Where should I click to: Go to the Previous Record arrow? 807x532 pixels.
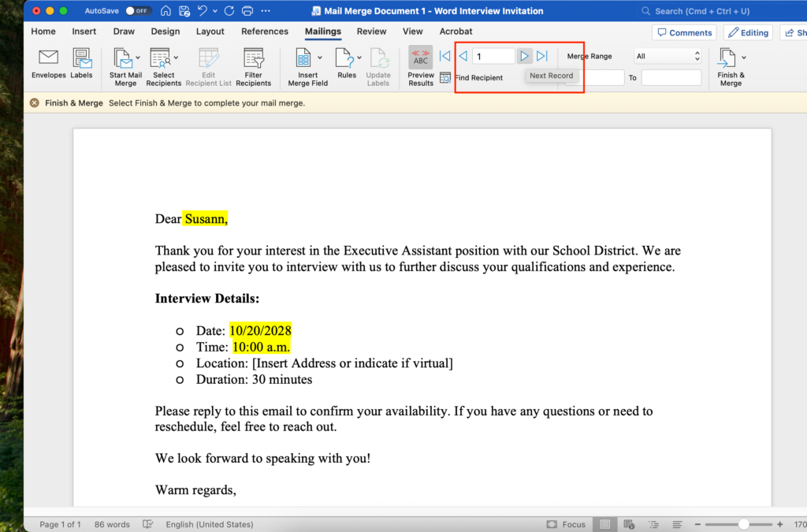pyautogui.click(x=463, y=57)
